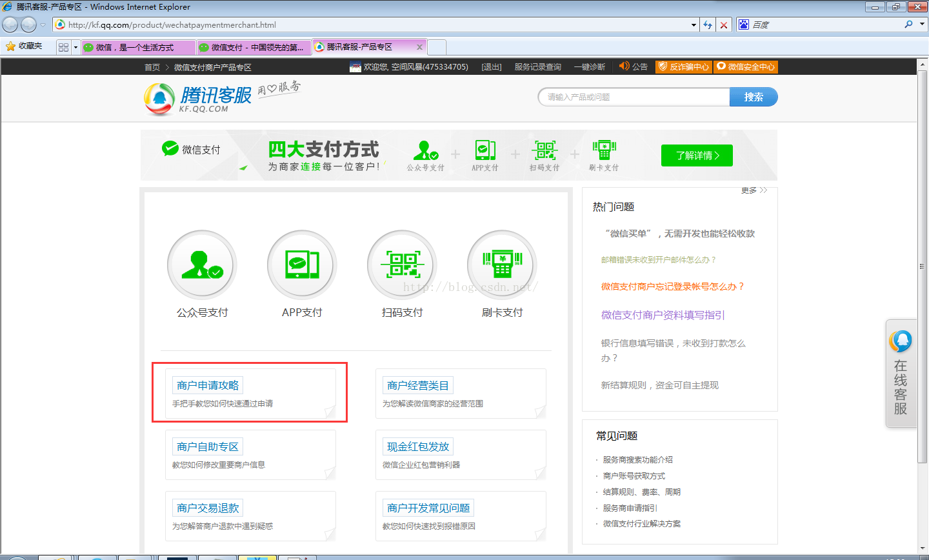Open 新结算规则，资金可自主提现 link

(659, 385)
